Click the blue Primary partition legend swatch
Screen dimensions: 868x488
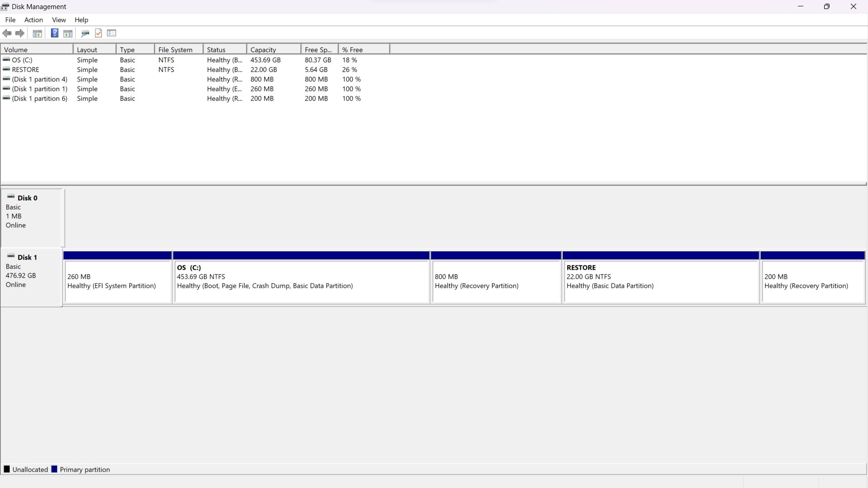click(54, 469)
